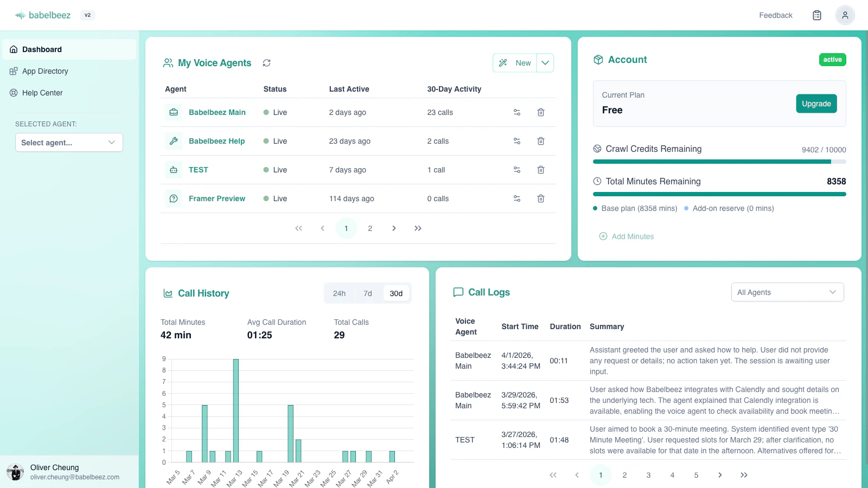This screenshot has height=488, width=868.
Task: Click the Total Minutes Remaining progress bar
Action: (x=719, y=194)
